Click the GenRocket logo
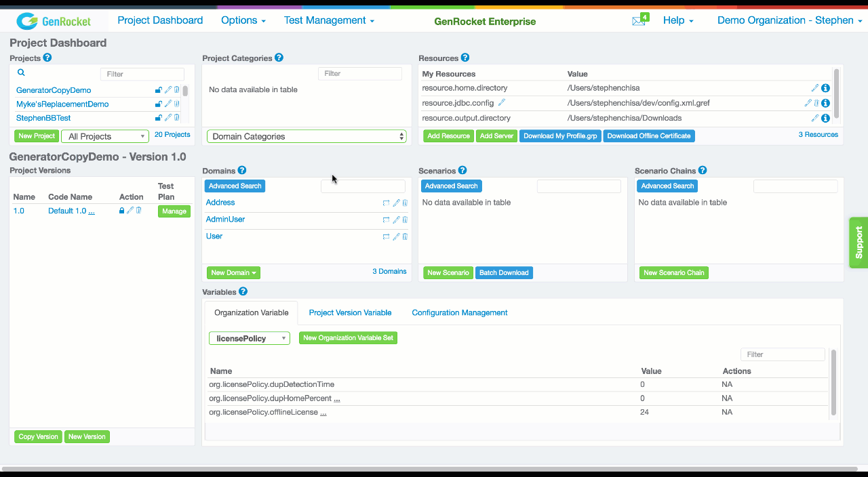Image resolution: width=868 pixels, height=477 pixels. pos(54,21)
